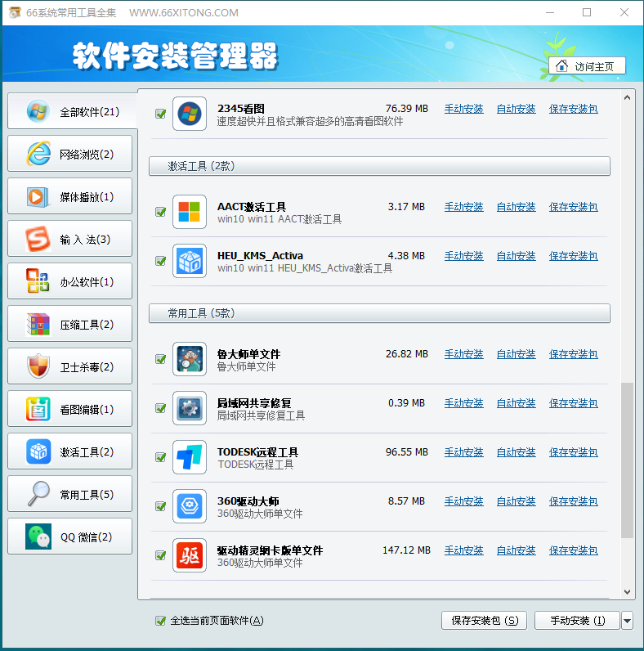The width and height of the screenshot is (644, 651).
Task: Click 保存安装包 link for HEU_KMS_Activa
Action: [x=574, y=256]
